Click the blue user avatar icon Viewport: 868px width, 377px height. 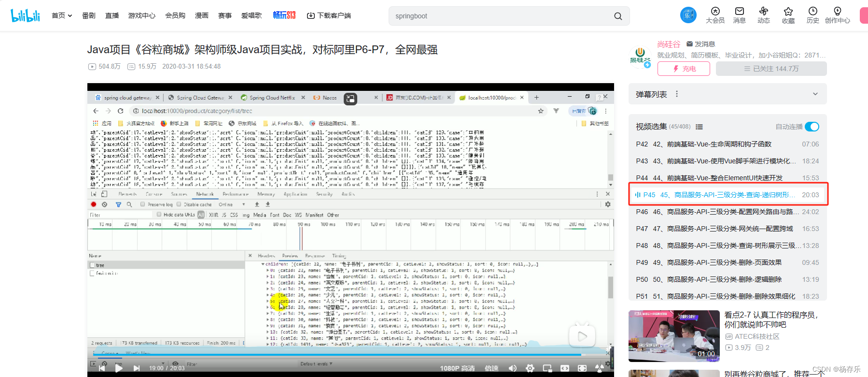(688, 15)
